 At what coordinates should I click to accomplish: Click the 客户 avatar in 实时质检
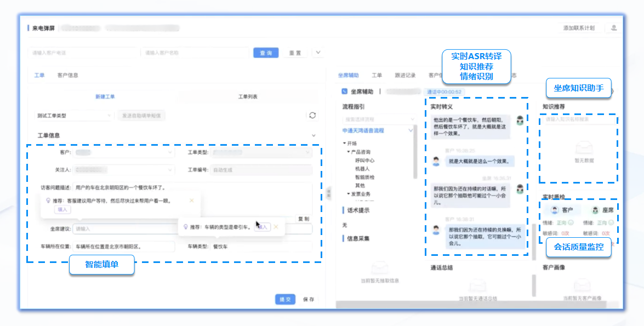pyautogui.click(x=555, y=210)
